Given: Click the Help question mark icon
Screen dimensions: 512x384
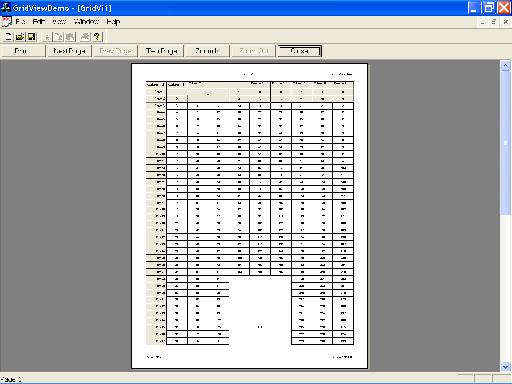Looking at the screenshot, I should click(x=97, y=37).
